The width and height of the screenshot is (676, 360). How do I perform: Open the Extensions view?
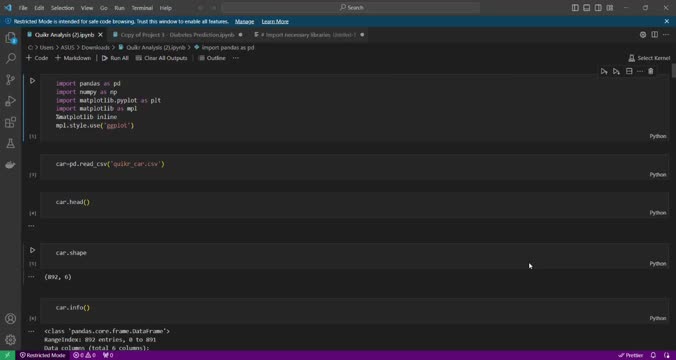pyautogui.click(x=10, y=122)
